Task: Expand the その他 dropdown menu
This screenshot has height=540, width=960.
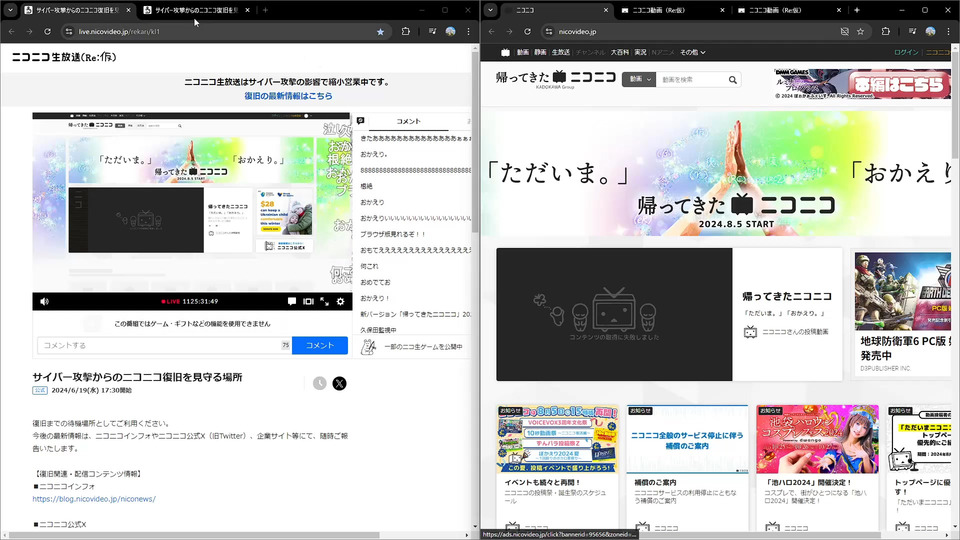Action: [692, 52]
